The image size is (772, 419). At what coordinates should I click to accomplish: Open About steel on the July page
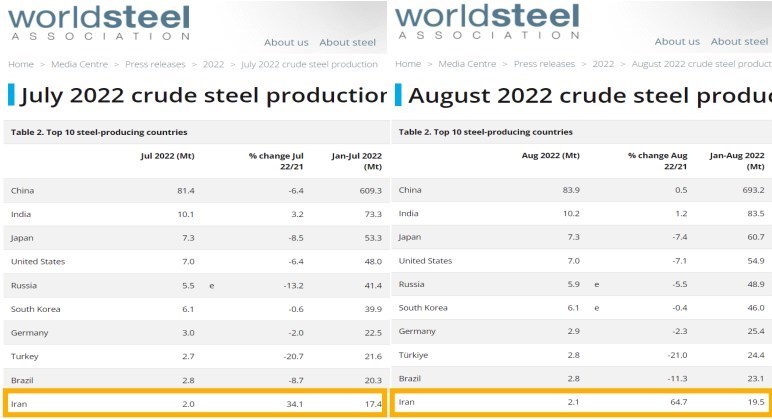348,42
